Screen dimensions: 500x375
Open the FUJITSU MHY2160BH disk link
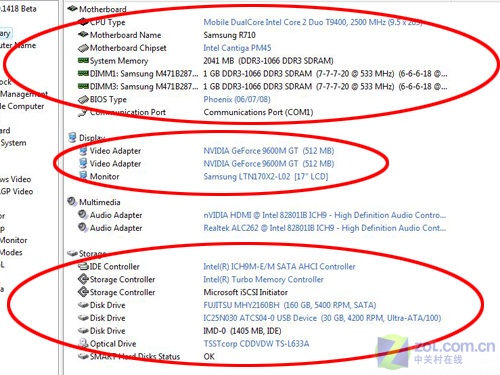[290, 305]
